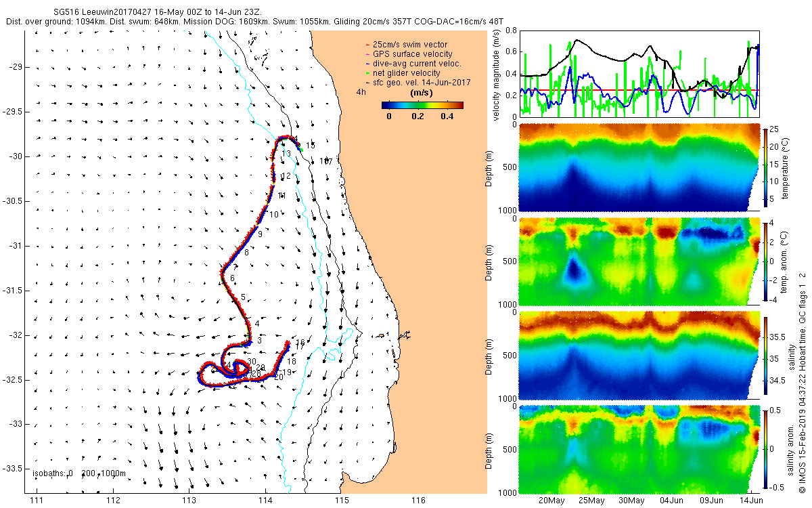The image size is (812, 508).
Task: Click the '20May' date tick label
Action: [552, 501]
